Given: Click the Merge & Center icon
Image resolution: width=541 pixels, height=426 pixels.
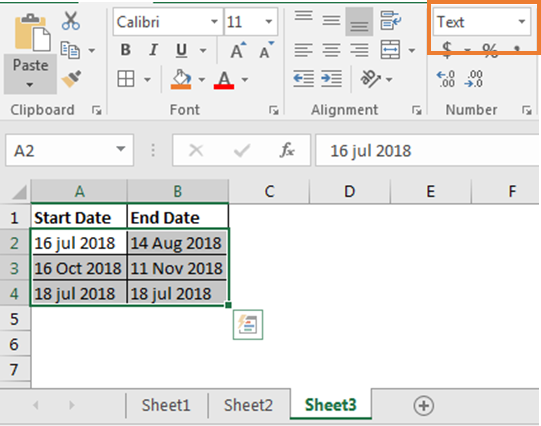Looking at the screenshot, I should [x=390, y=50].
